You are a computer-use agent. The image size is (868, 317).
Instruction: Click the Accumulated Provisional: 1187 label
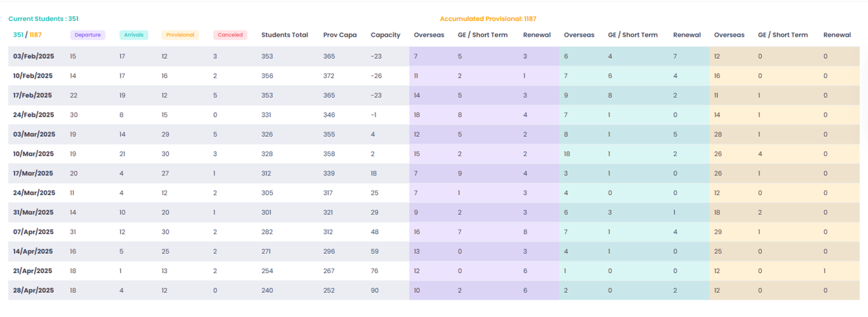pos(488,19)
